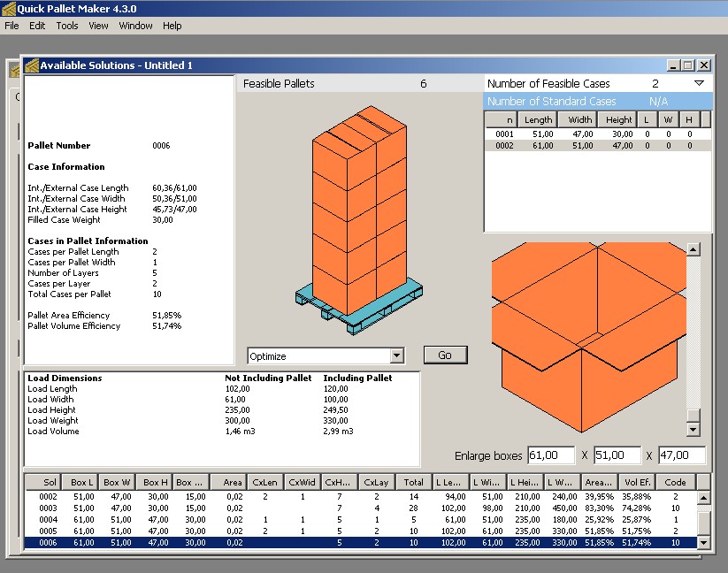Click the box preview scroll down arrow

[x=694, y=429]
